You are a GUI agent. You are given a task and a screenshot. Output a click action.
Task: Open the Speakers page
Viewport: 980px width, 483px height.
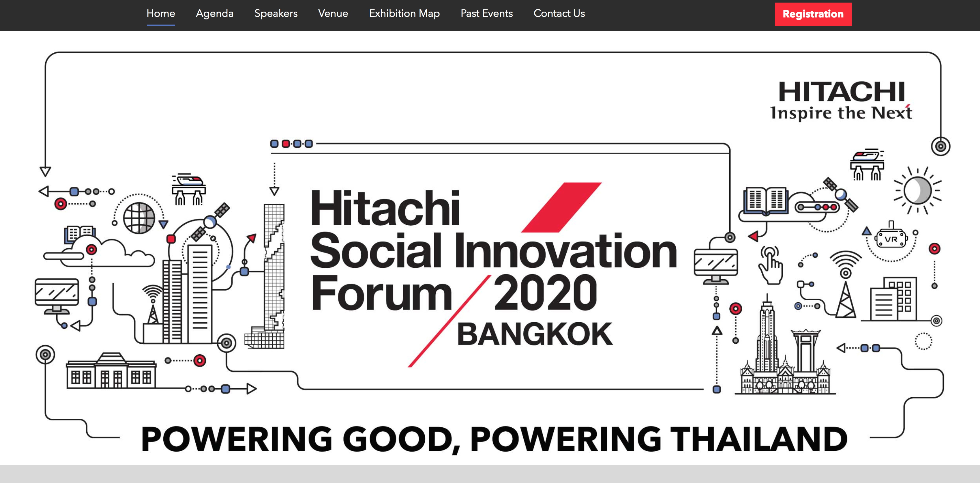click(x=276, y=13)
